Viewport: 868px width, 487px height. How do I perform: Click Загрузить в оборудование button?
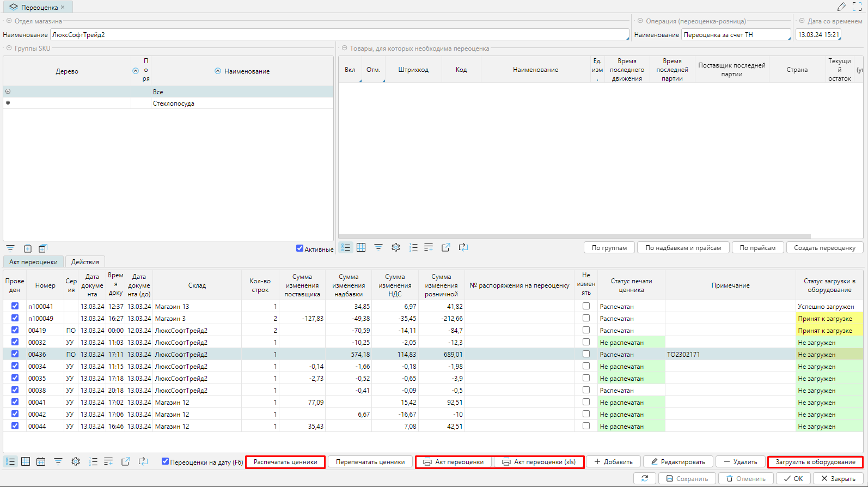point(815,462)
